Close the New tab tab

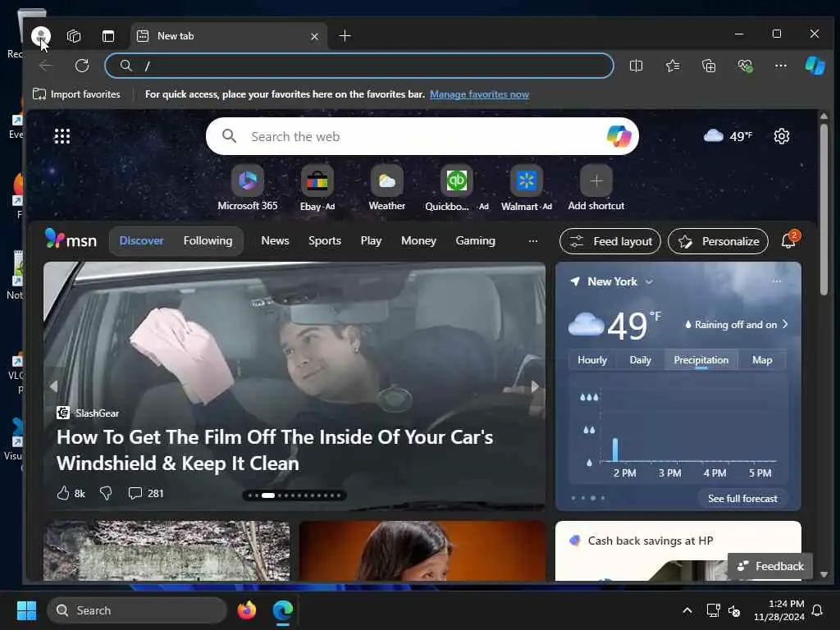[x=314, y=36]
